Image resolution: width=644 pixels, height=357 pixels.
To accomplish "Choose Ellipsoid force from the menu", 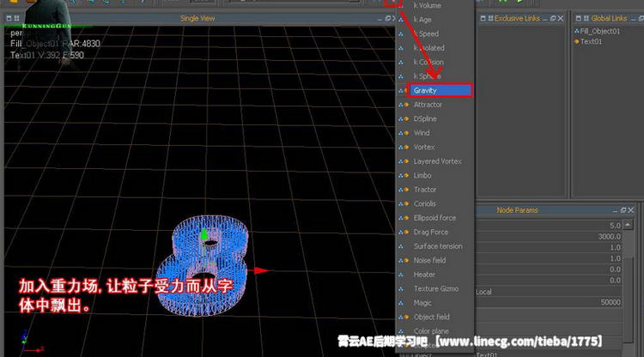I will (434, 218).
